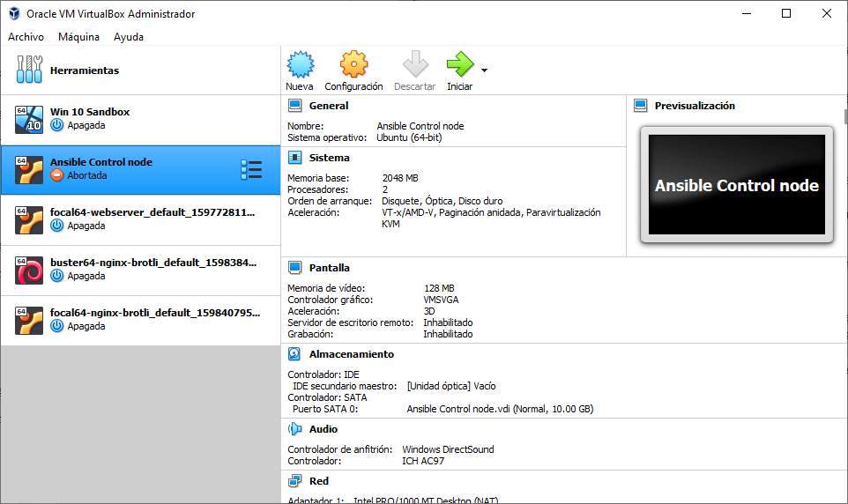Screen dimensions: 848x504
Task: Click the Previsualización monitor icon
Action: point(640,106)
